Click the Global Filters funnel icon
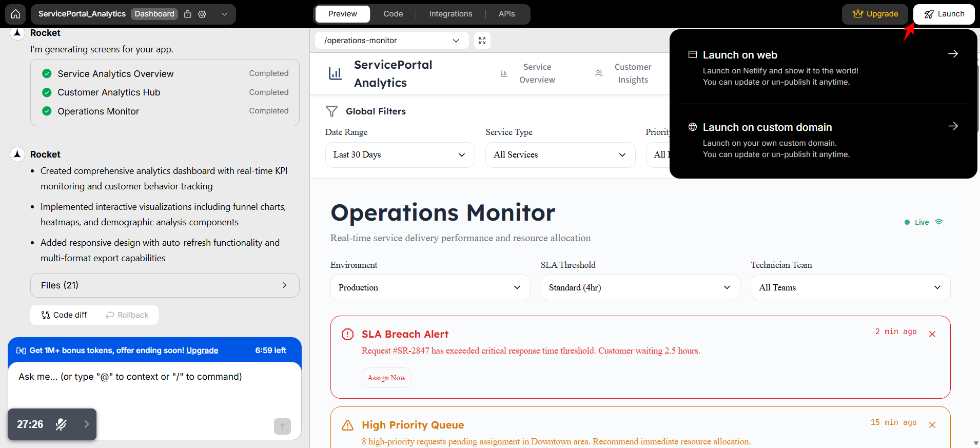 pyautogui.click(x=332, y=111)
